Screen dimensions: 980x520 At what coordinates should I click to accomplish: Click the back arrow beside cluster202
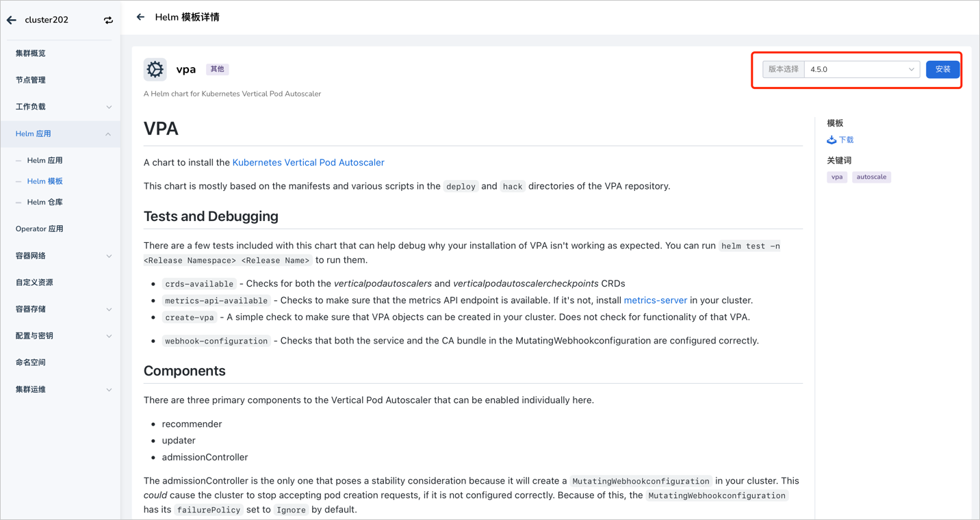click(x=12, y=20)
